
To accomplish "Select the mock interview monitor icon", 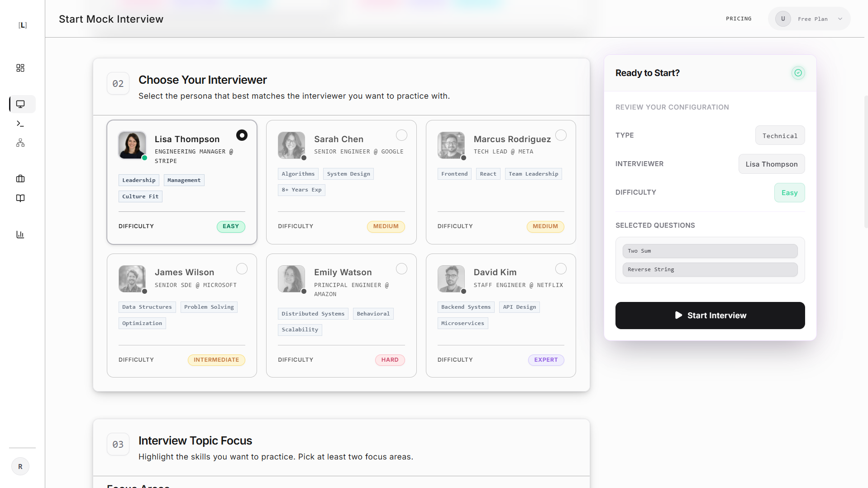I will point(21,104).
